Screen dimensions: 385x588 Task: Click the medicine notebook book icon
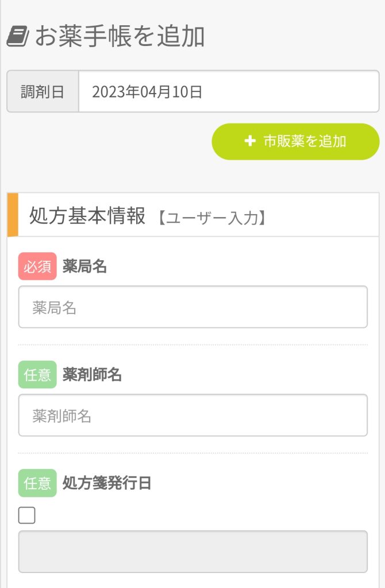coord(18,37)
